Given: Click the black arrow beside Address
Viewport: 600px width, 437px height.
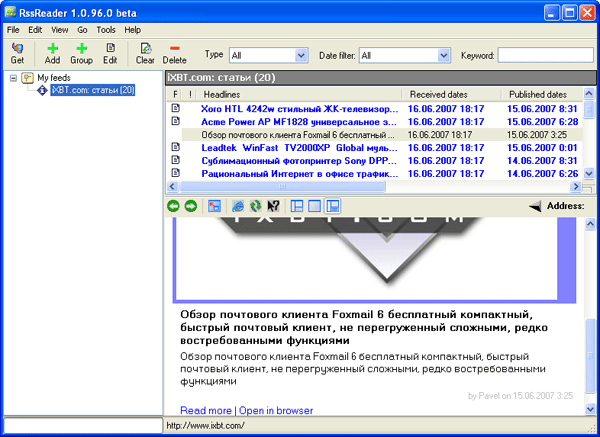Looking at the screenshot, I should coord(535,207).
